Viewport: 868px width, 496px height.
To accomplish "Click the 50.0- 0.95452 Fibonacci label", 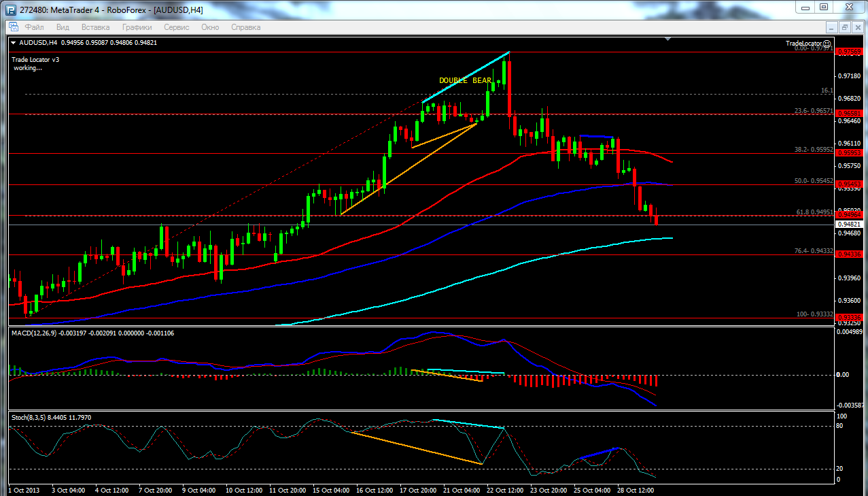I will pyautogui.click(x=814, y=180).
